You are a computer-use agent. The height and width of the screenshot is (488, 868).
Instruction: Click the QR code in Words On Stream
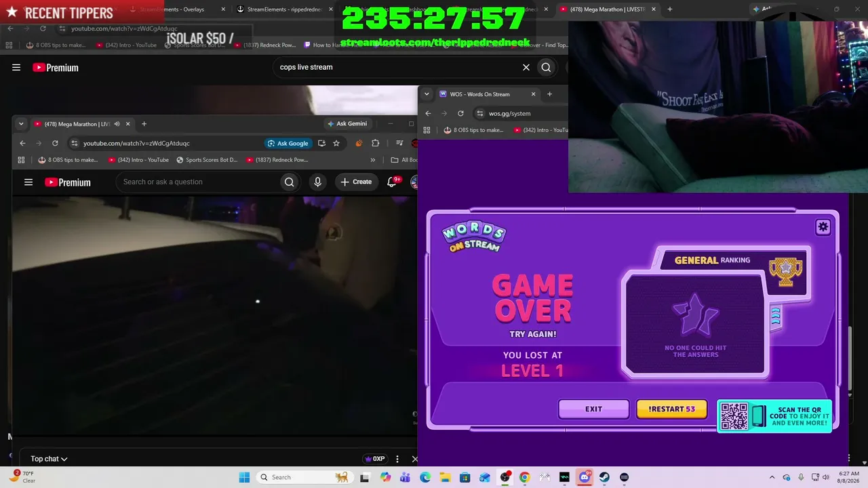point(734,416)
